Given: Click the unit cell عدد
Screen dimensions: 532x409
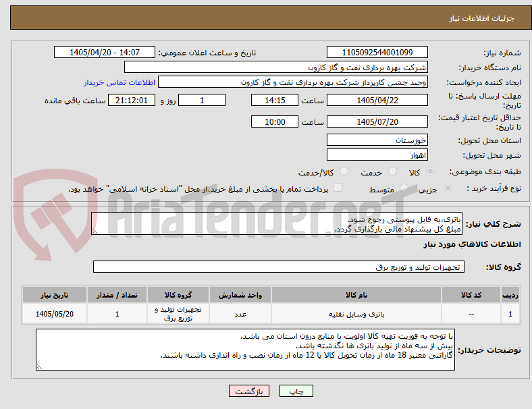Looking at the screenshot, I should [x=240, y=314].
